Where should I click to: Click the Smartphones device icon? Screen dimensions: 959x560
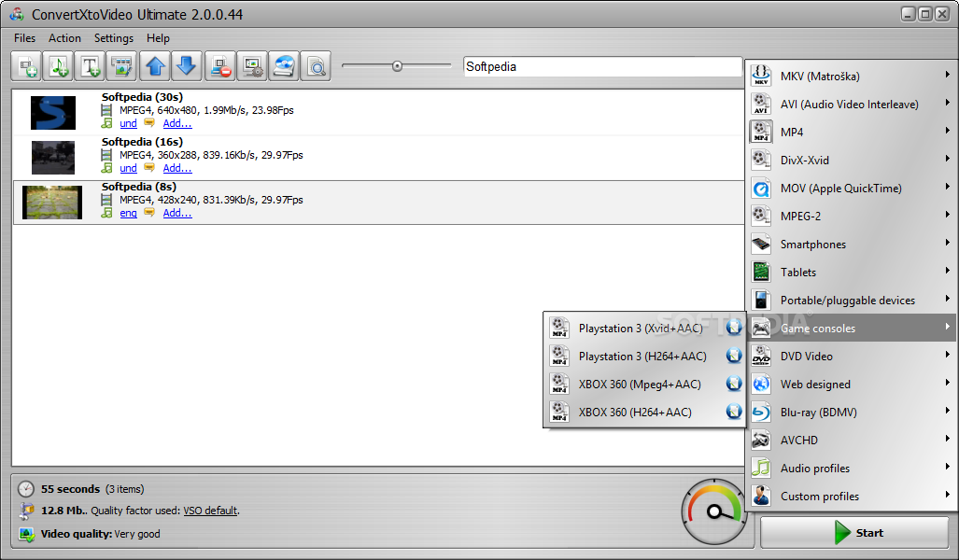pyautogui.click(x=761, y=244)
